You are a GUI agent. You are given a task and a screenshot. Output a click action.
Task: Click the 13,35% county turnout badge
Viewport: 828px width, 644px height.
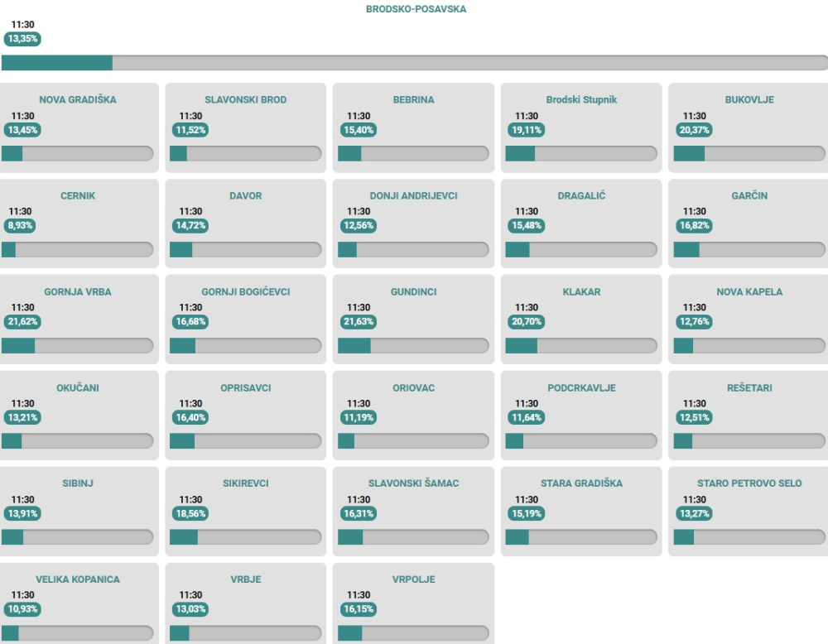click(22, 39)
